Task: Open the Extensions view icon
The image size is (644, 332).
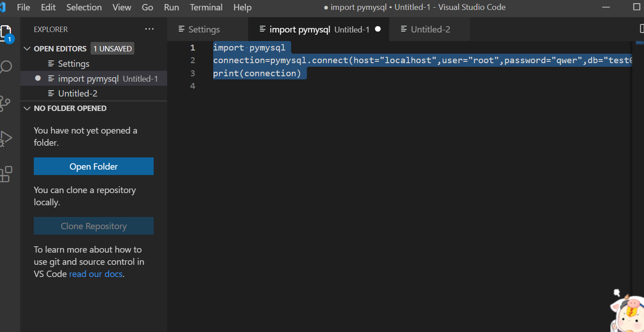Action: tap(6, 174)
